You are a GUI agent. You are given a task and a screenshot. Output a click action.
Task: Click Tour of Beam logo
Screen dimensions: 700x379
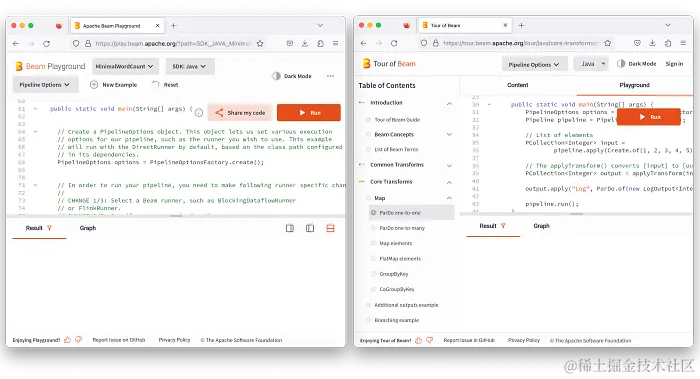tap(389, 64)
